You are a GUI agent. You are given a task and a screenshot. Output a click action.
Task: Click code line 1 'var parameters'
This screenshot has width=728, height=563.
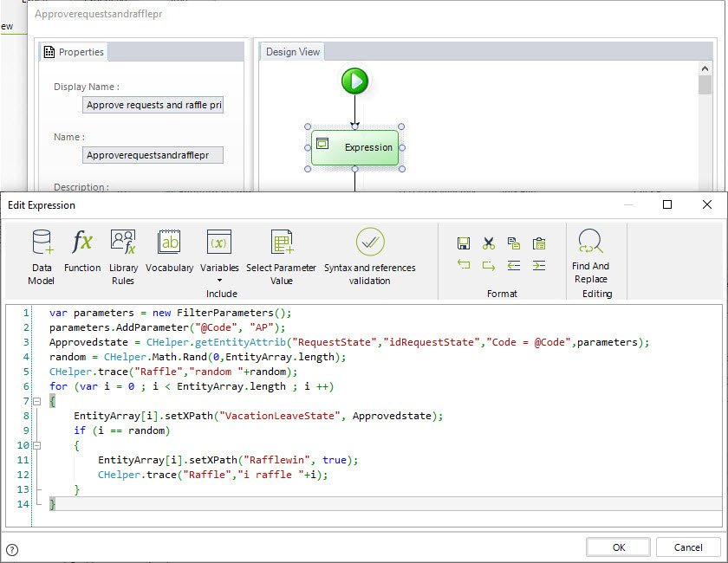pos(92,313)
